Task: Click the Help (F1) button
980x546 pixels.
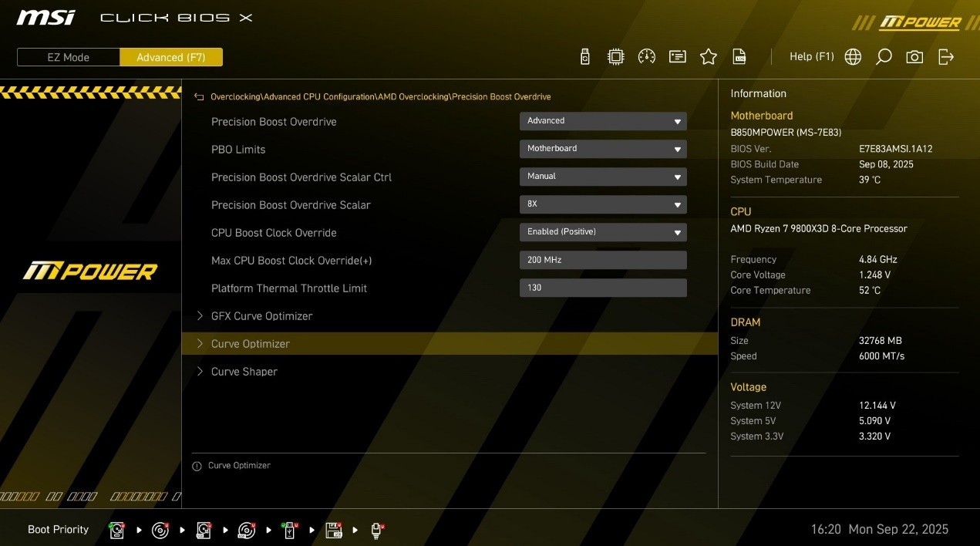Action: point(811,56)
